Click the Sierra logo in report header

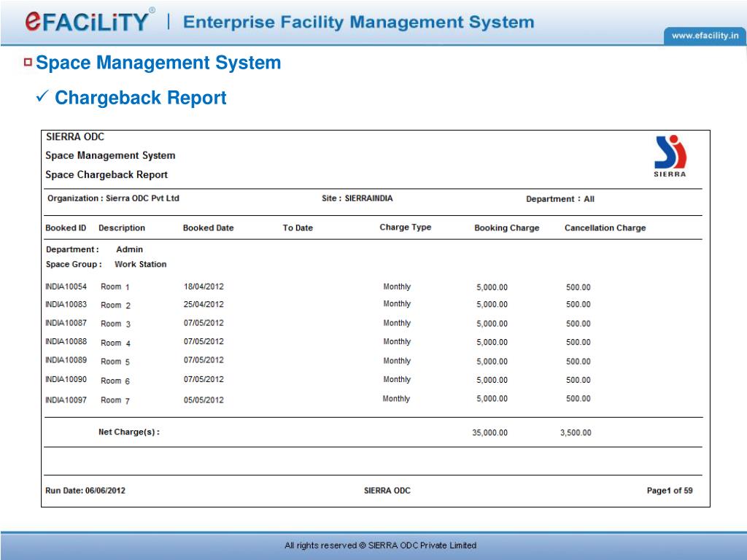[670, 156]
